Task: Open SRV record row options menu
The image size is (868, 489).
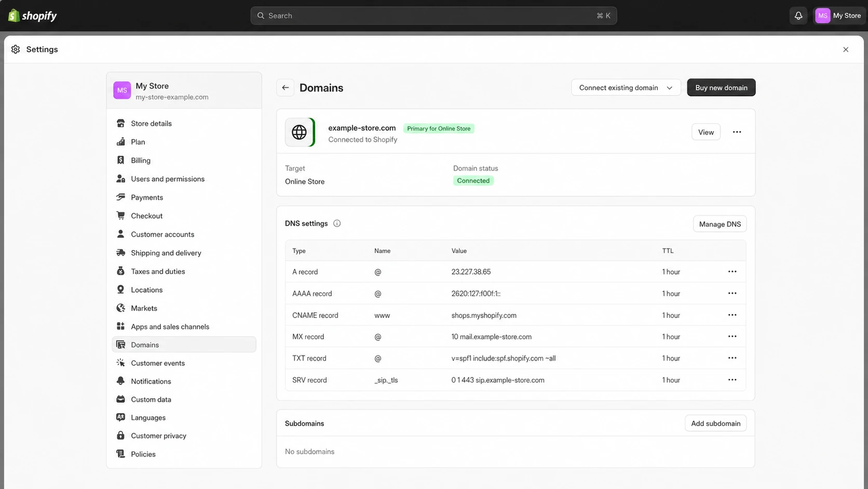Action: [x=732, y=380]
